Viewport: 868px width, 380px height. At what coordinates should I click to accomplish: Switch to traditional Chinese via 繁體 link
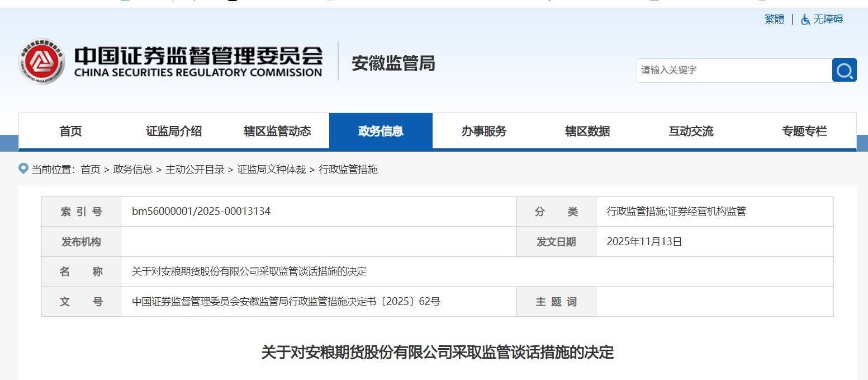(773, 18)
